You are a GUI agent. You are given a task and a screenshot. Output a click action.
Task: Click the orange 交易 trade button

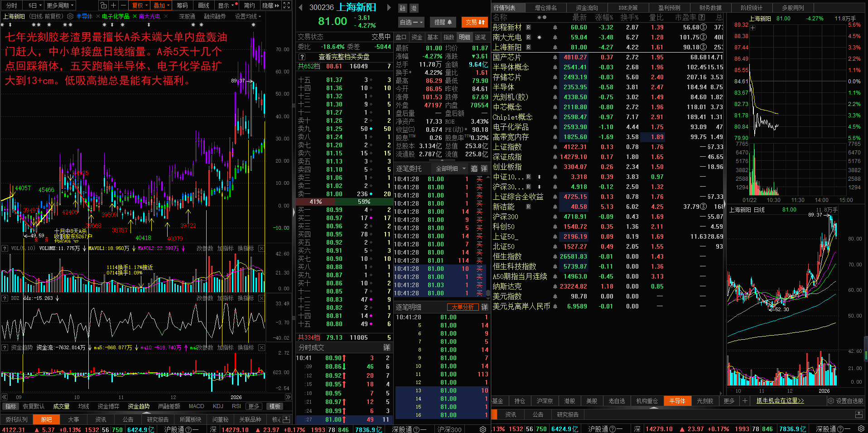coord(475,22)
